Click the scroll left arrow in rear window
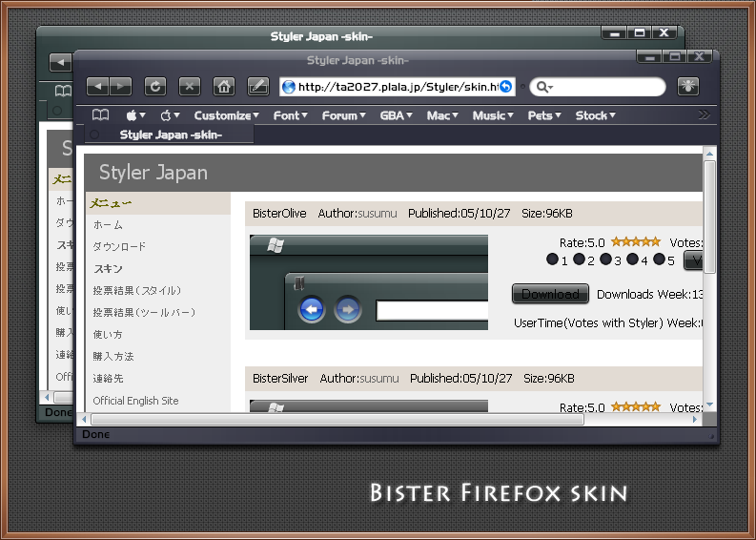756x540 pixels. point(47,398)
